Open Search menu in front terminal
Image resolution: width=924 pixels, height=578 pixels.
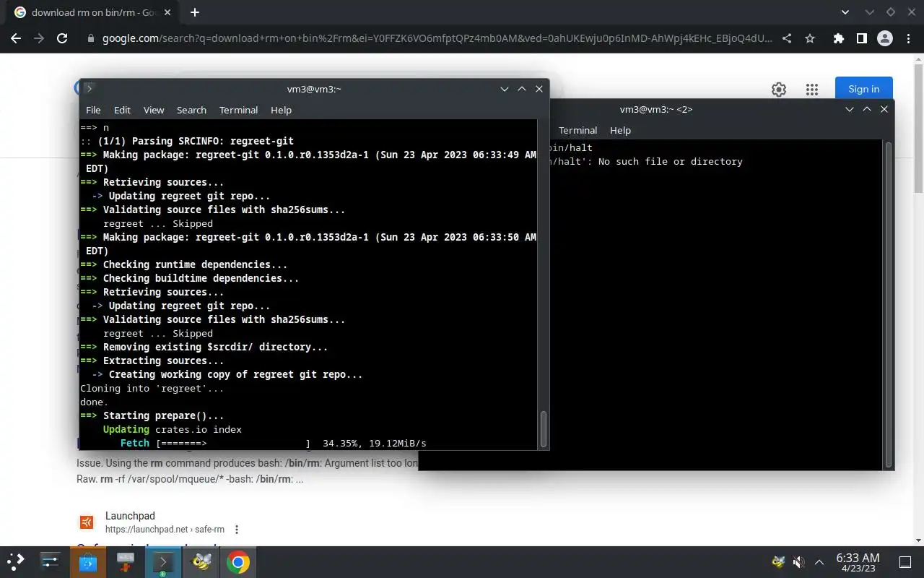(191, 110)
